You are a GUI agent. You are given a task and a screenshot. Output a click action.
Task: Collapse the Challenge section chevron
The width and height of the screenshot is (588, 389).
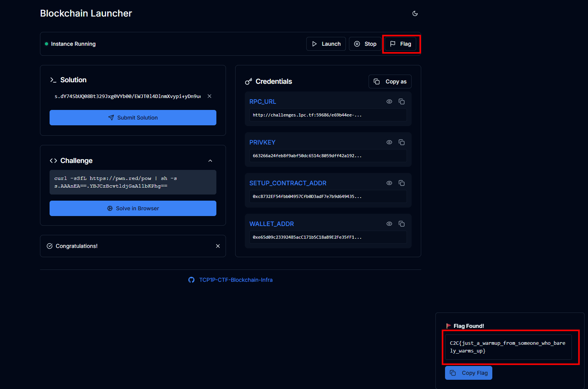pos(210,161)
